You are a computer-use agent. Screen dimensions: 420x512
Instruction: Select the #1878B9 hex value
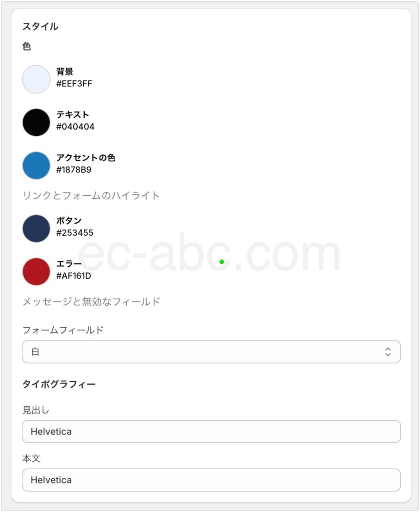74,170
